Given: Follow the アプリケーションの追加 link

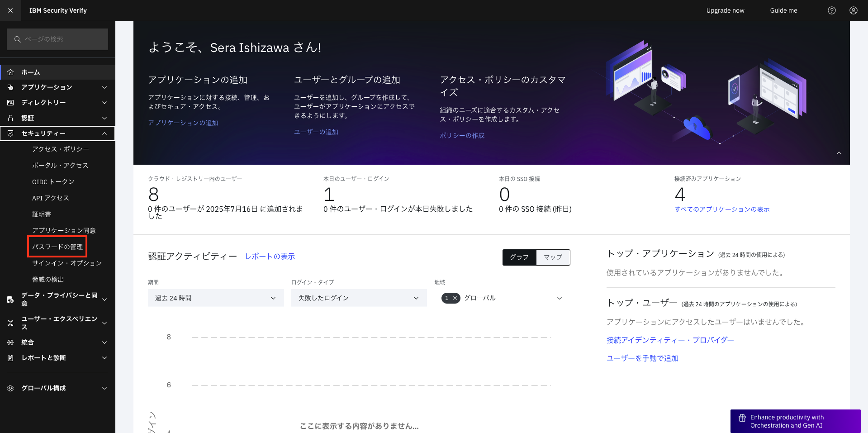Looking at the screenshot, I should tap(183, 123).
